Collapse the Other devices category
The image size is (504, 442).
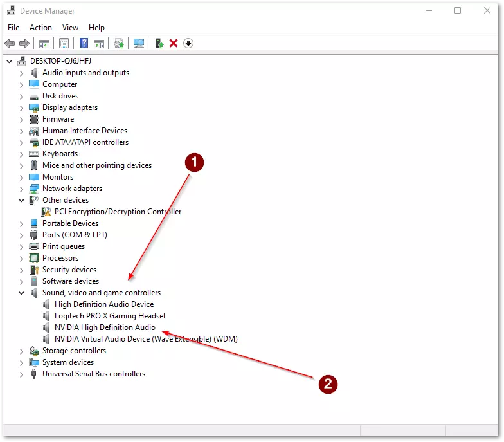21,201
